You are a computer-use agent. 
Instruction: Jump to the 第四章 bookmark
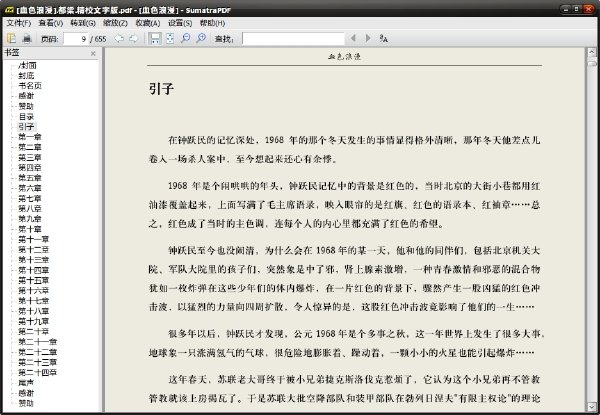tap(30, 168)
